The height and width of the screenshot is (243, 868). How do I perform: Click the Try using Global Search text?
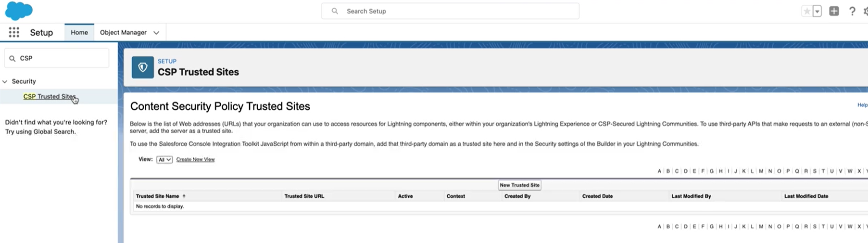[40, 132]
